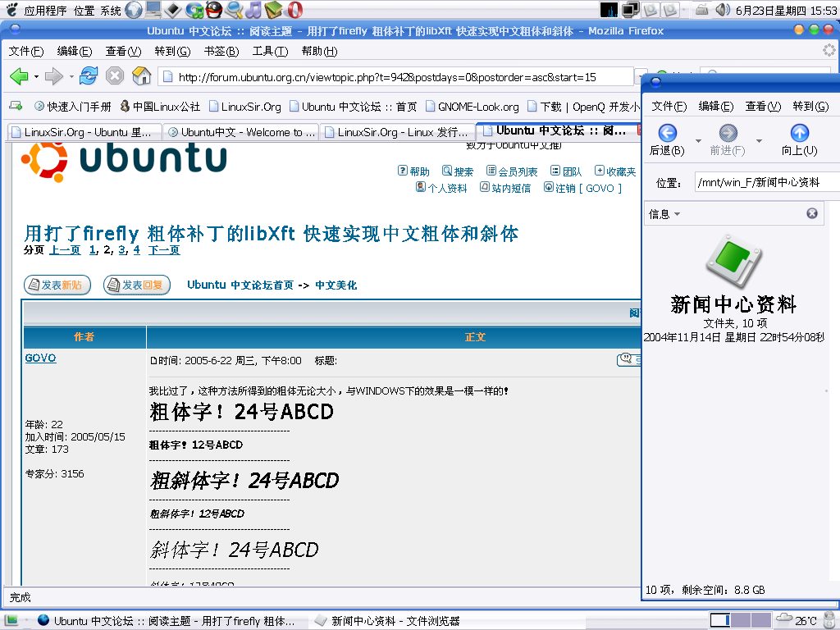Click the 发表回复 post reply button
The height and width of the screenshot is (630, 840).
[137, 285]
